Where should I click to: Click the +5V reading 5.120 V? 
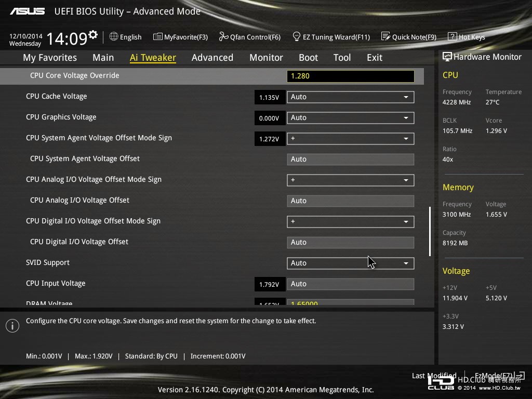(x=496, y=298)
